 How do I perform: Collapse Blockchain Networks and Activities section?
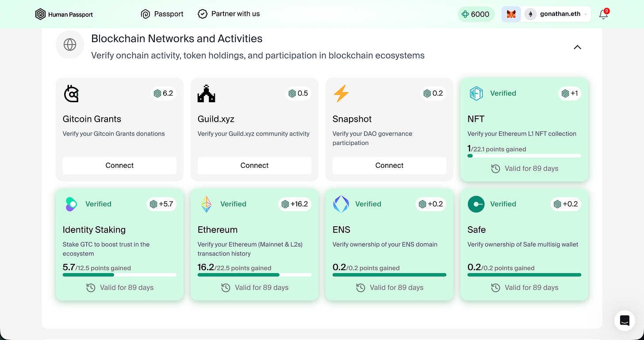pos(577,47)
